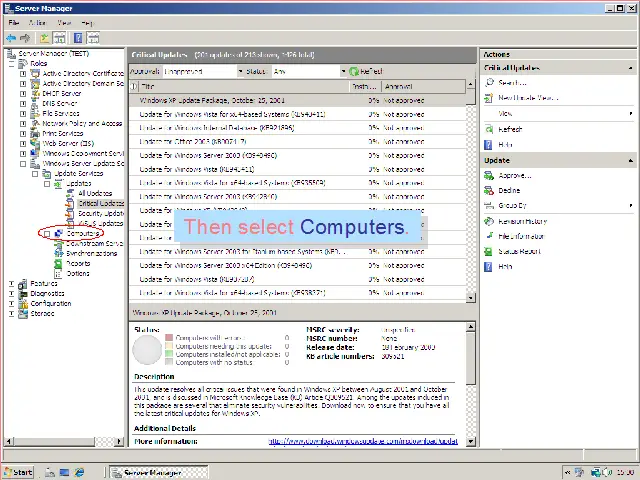
Task: Open Search from the Actions pane
Action: (490, 83)
